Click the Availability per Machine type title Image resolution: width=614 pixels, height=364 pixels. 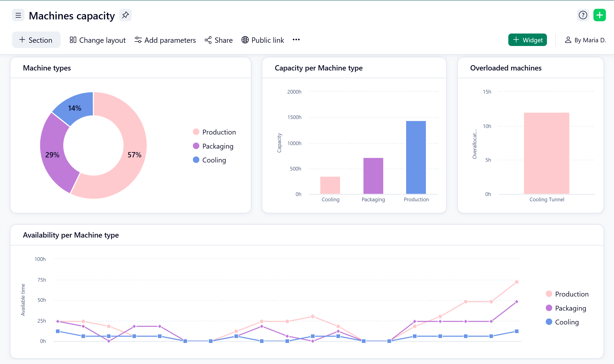point(71,235)
